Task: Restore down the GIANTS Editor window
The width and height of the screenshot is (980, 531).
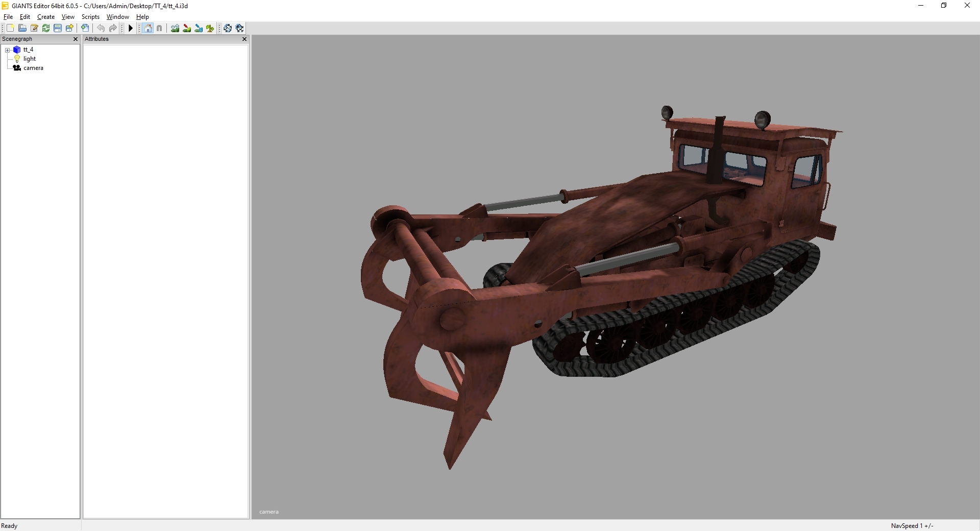Action: (944, 6)
